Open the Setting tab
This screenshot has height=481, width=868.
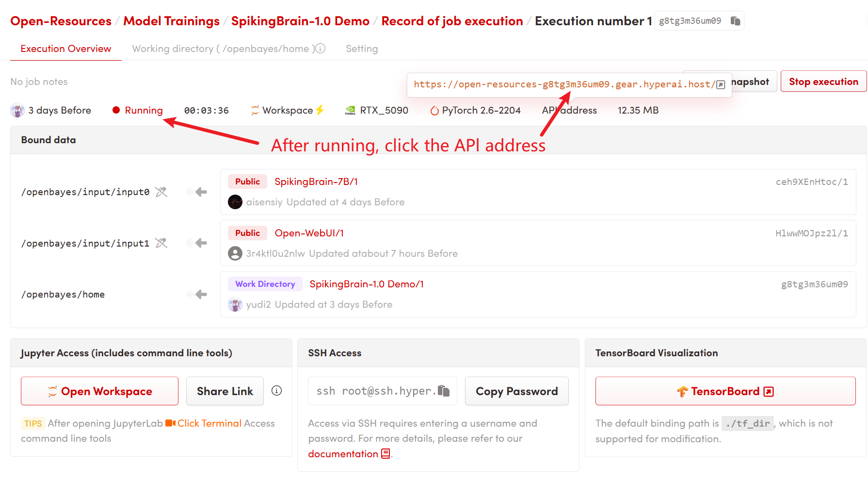361,49
